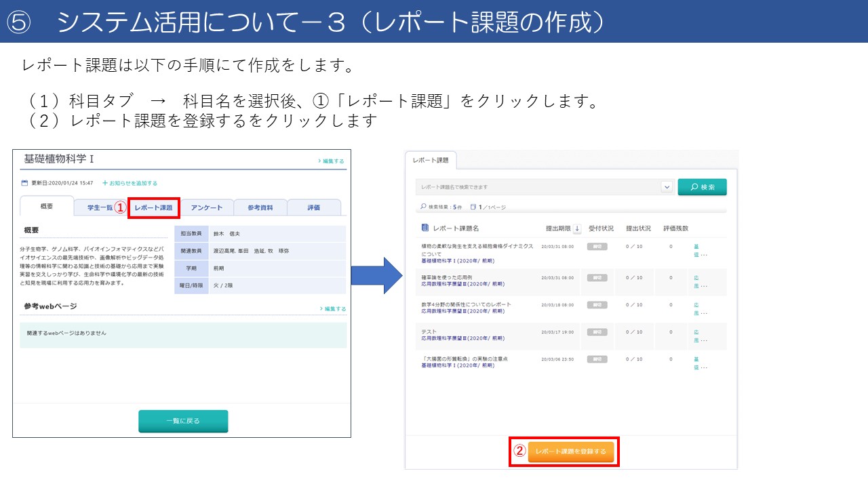Click the 締切 badge in the 確率論を使った応用例 row

pos(597,278)
